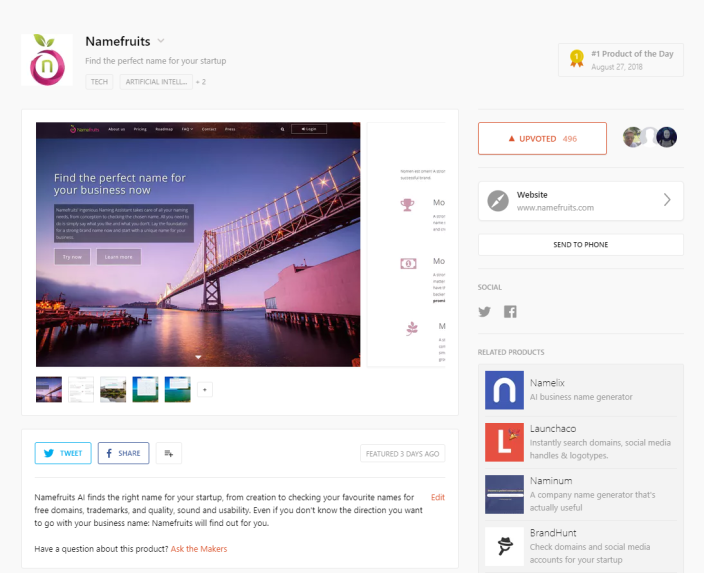Open FAQ dropdown in screenshot navbar
704x573 pixels.
point(187,129)
